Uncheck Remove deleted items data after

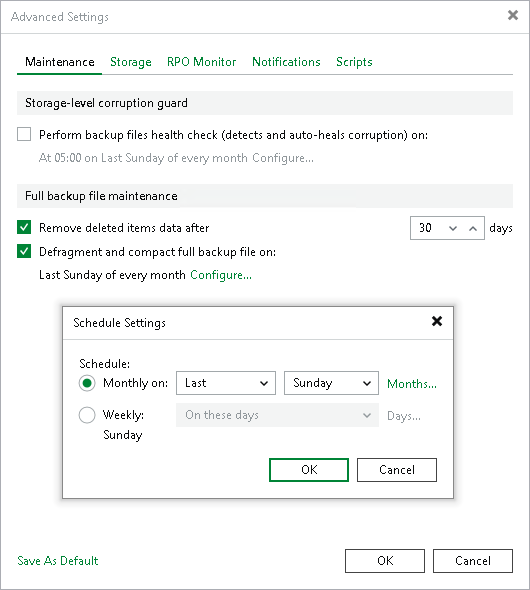[x=24, y=228]
